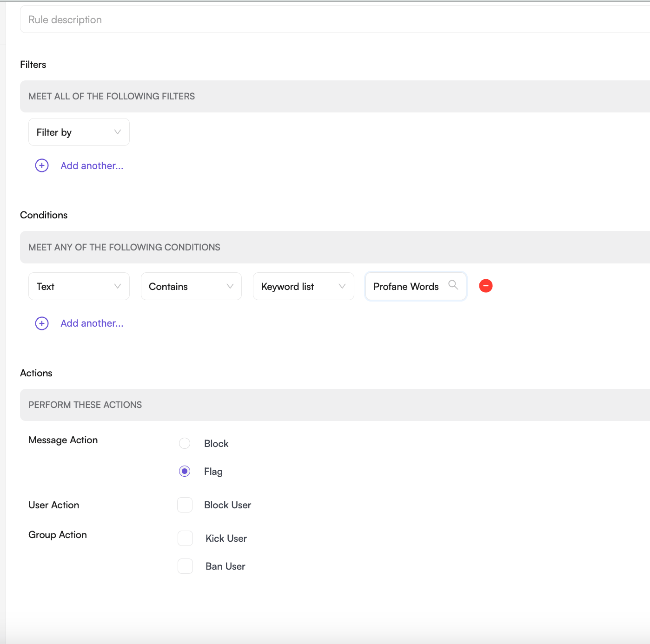Screen dimensions: 650x644
Task: Focus the Rule description field
Action: pyautogui.click(x=335, y=20)
